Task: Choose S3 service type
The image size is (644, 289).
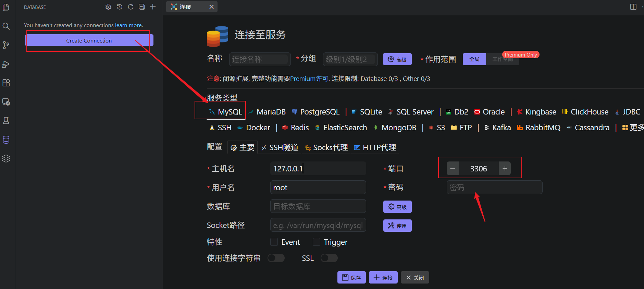Action: click(x=437, y=128)
